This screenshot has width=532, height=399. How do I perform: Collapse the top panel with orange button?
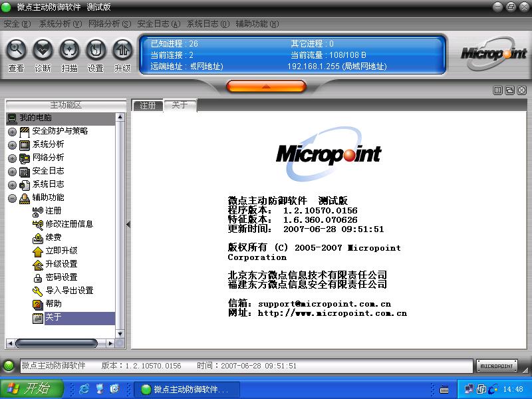[267, 86]
